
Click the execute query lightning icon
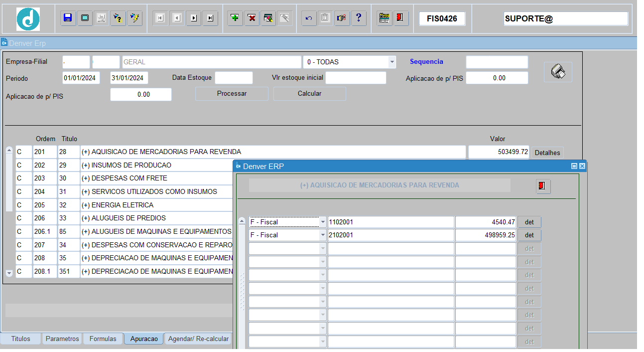134,18
